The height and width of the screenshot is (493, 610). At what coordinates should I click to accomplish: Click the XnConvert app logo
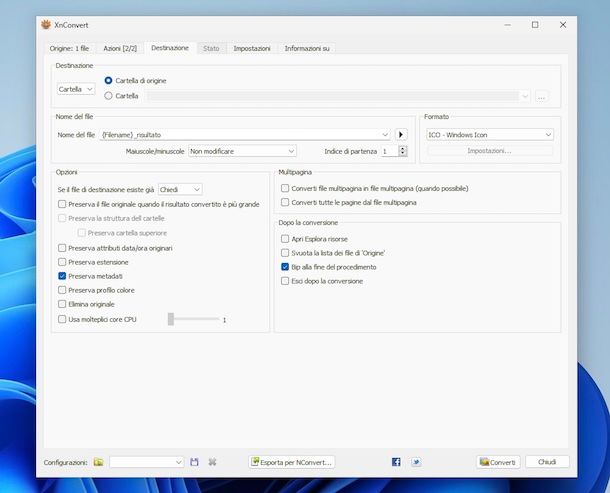(x=46, y=25)
